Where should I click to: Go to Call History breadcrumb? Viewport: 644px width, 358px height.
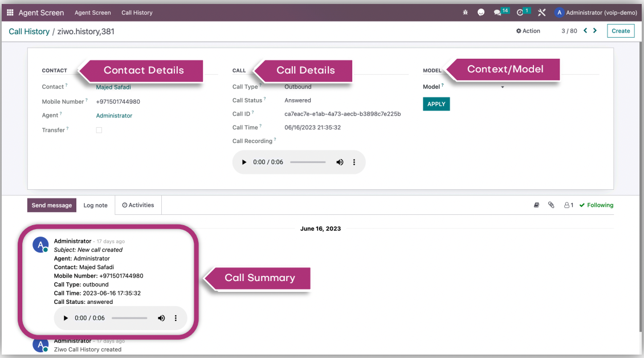tap(29, 32)
